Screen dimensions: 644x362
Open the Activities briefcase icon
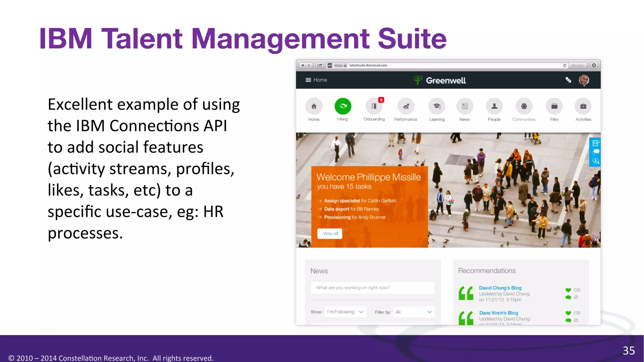[583, 106]
